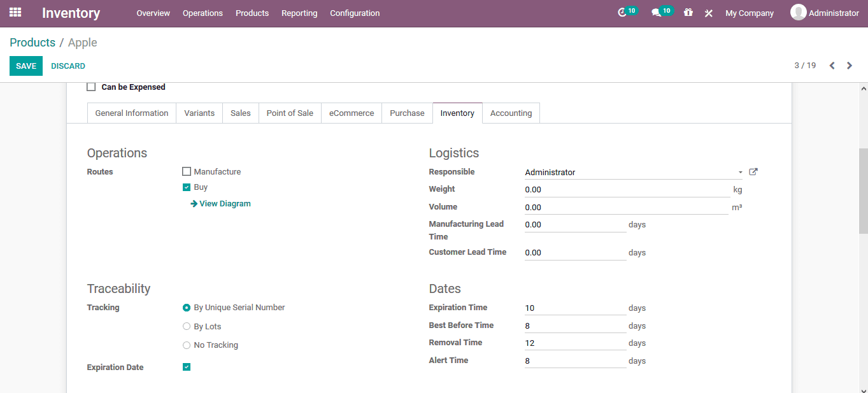Screen dimensions: 868x393
Task: Save the Apple product record
Action: [x=25, y=66]
